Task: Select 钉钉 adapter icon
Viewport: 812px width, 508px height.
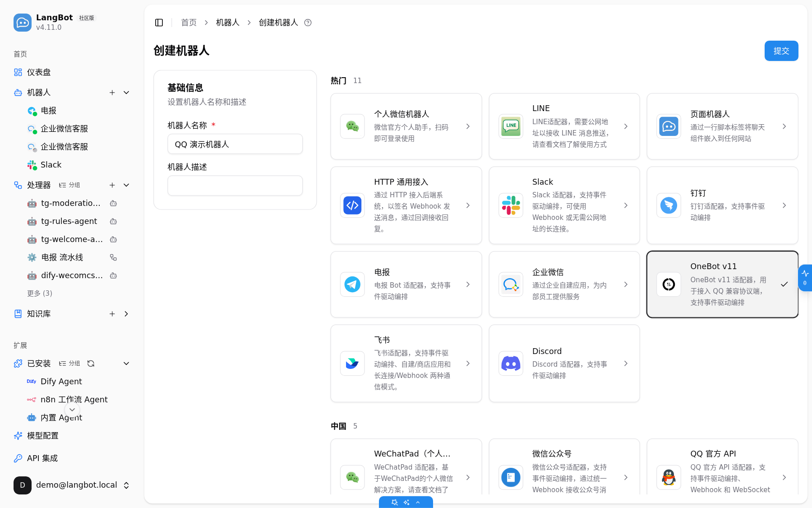Action: coord(669,205)
